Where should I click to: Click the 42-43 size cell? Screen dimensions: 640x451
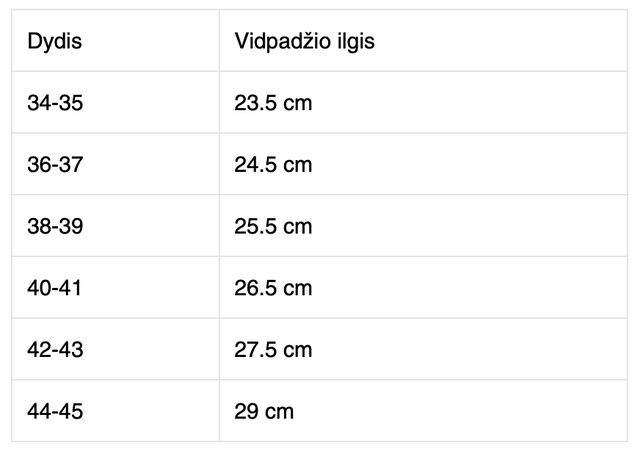tap(56, 350)
